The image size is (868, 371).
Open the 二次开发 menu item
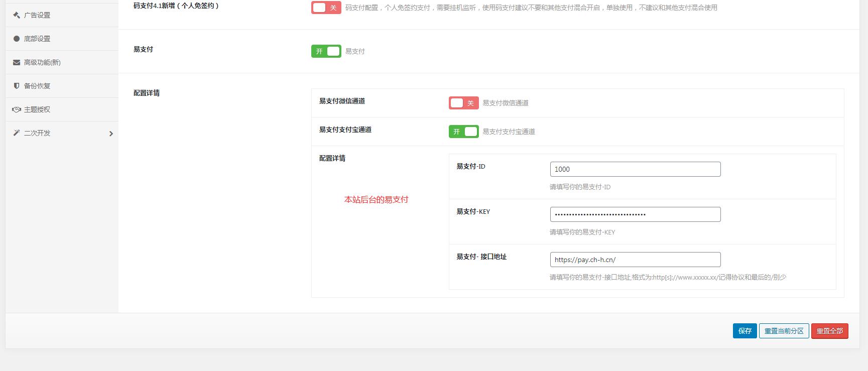[62, 133]
